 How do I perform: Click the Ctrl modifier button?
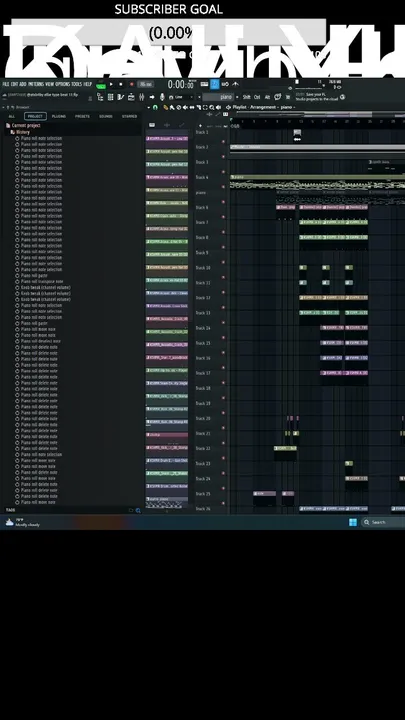pyautogui.click(x=257, y=97)
